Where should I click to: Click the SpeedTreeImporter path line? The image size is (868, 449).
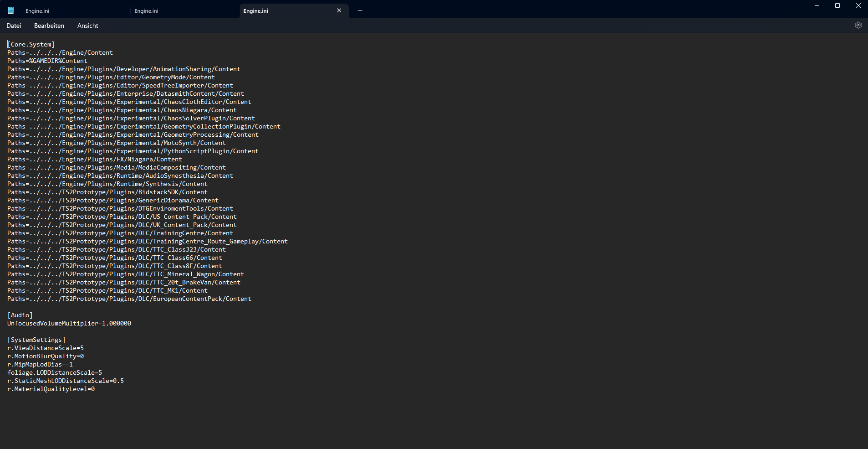tap(120, 85)
